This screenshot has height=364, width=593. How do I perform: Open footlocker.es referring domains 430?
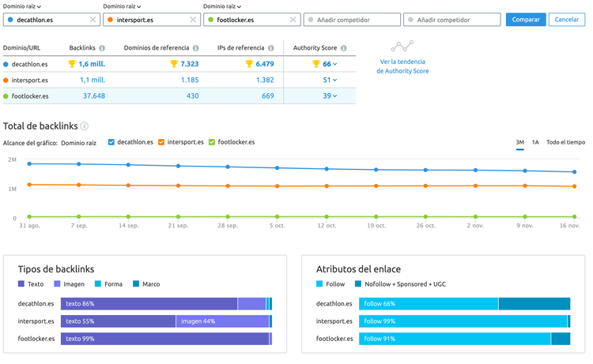click(192, 96)
